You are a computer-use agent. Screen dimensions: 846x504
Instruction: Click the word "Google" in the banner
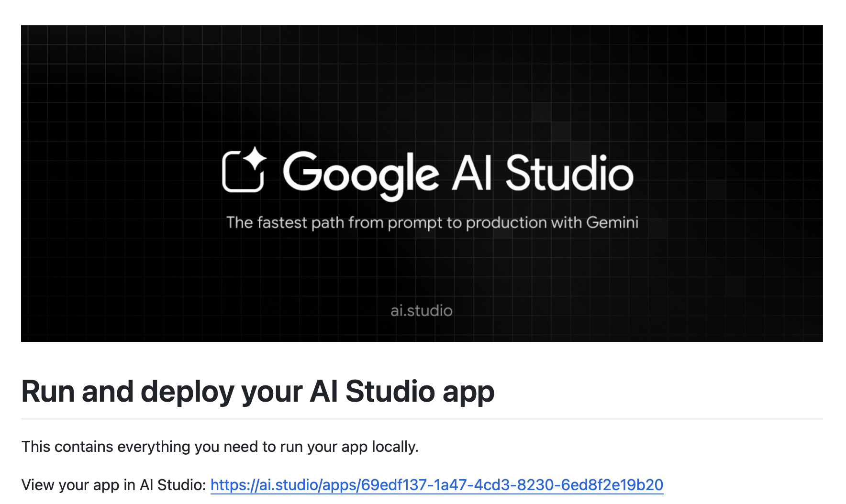point(361,174)
